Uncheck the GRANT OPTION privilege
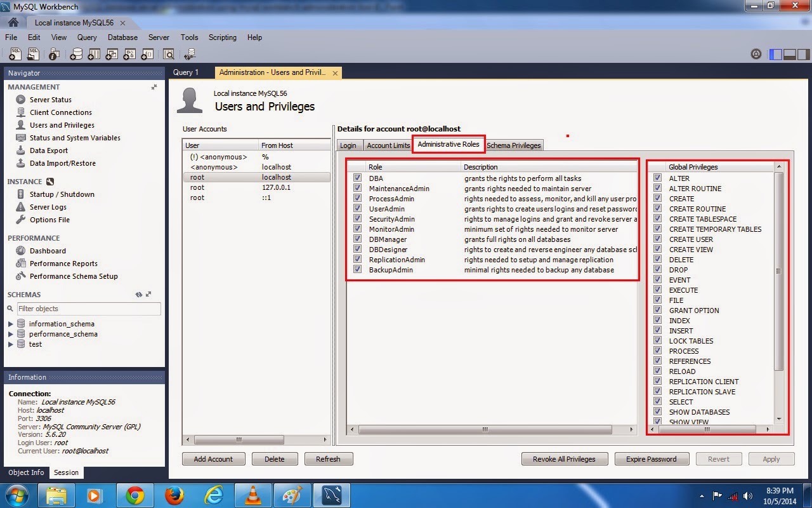812x508 pixels. (x=658, y=311)
